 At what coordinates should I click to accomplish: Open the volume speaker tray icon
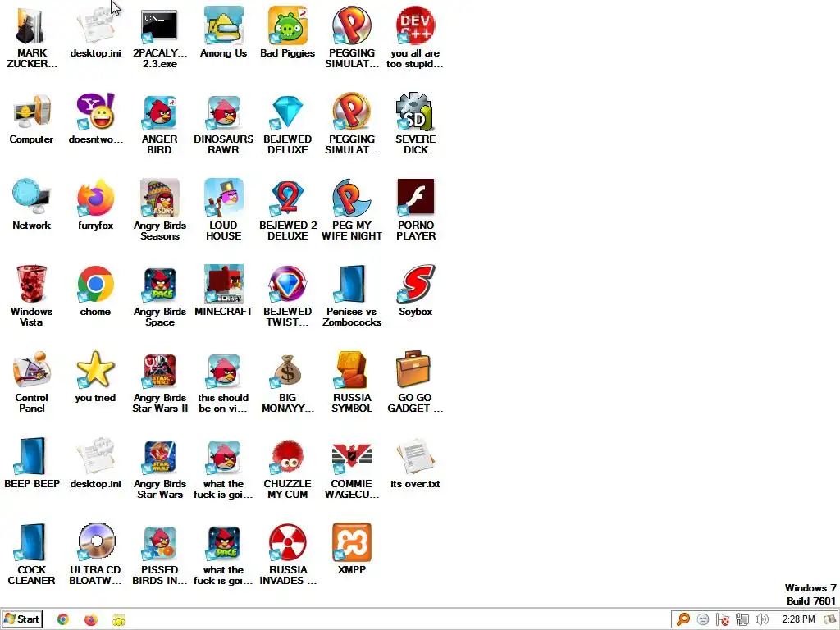761,620
